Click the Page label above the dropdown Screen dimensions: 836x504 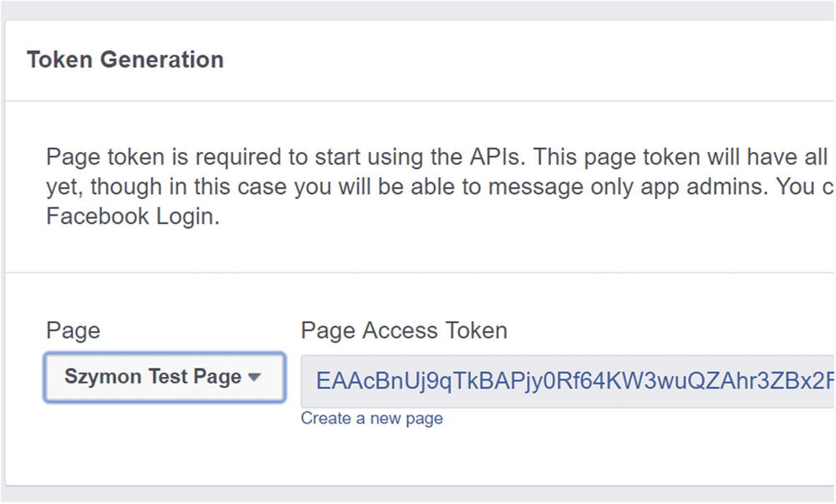(73, 331)
